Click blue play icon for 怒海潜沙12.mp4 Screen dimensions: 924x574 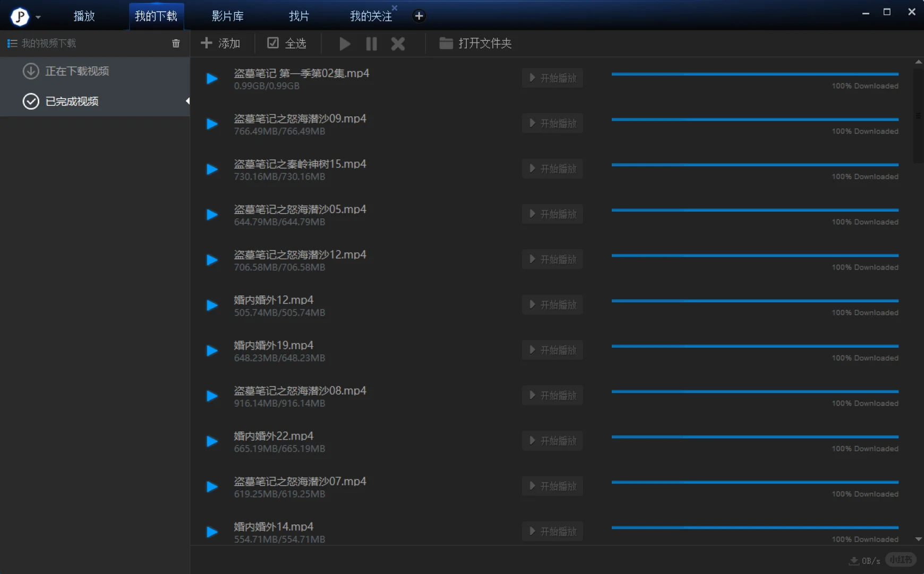[x=212, y=260]
